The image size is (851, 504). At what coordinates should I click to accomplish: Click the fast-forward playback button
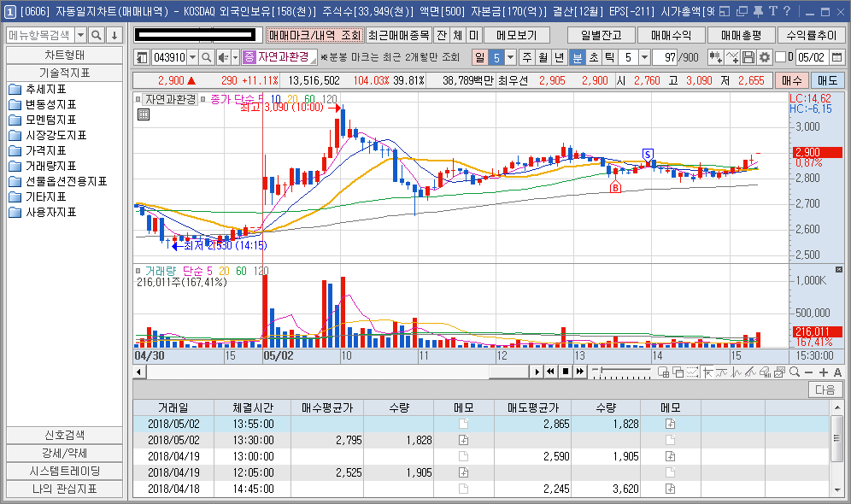tap(580, 372)
